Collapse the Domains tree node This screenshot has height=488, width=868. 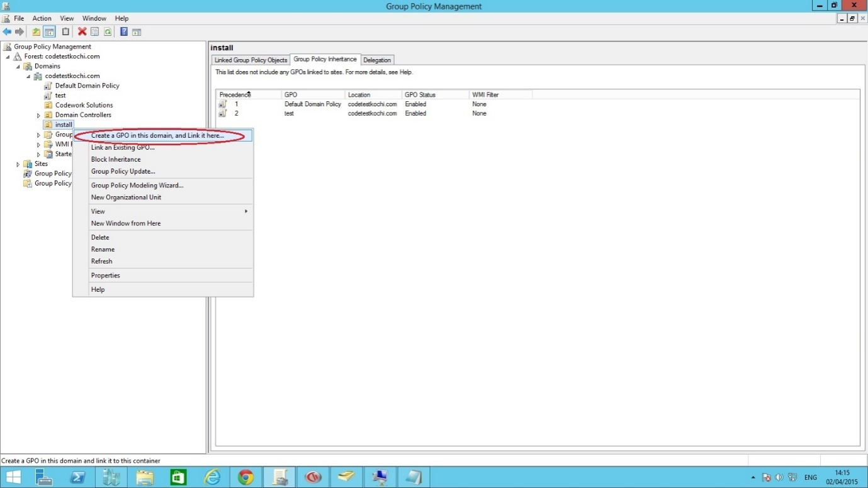(x=18, y=67)
